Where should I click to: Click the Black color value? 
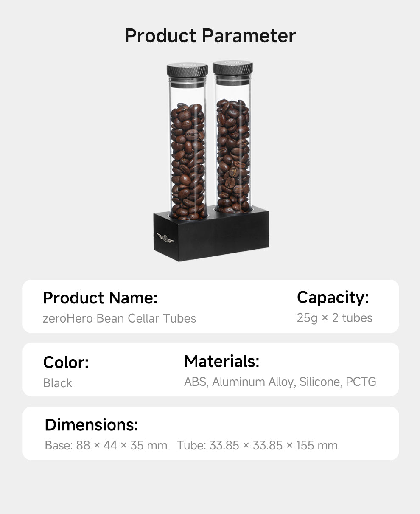tap(58, 383)
